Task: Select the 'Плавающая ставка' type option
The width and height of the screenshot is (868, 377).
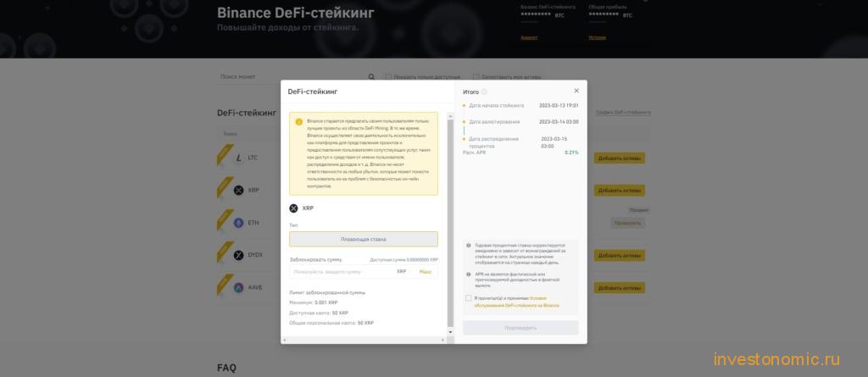Action: (x=363, y=239)
